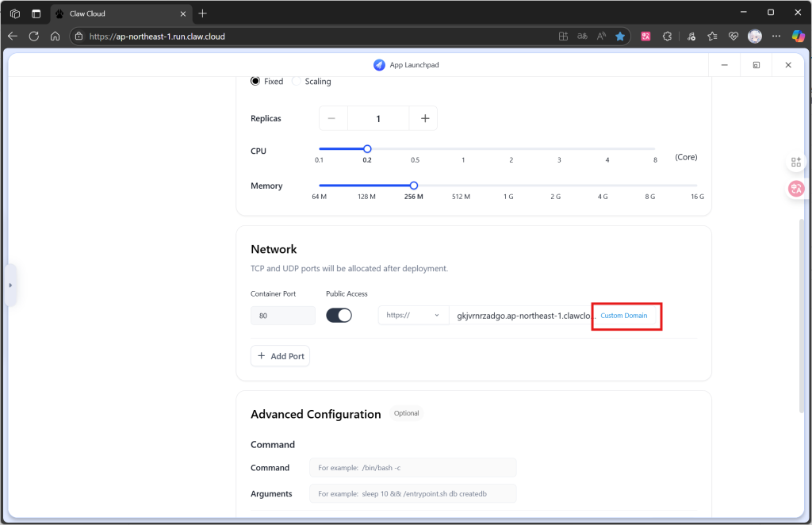
Task: Open Browser essentials heart icon
Action: click(x=733, y=36)
